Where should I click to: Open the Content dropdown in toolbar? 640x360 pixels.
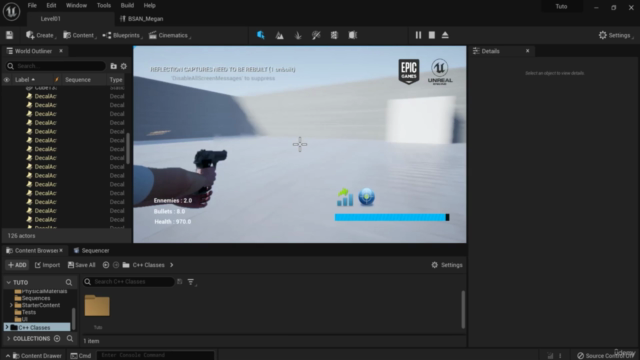tap(80, 36)
